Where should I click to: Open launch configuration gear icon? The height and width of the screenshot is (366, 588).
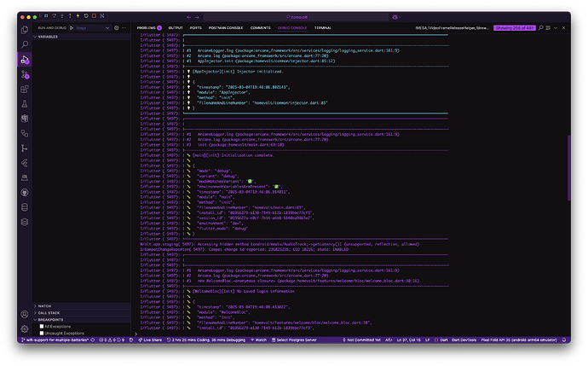coord(117,28)
